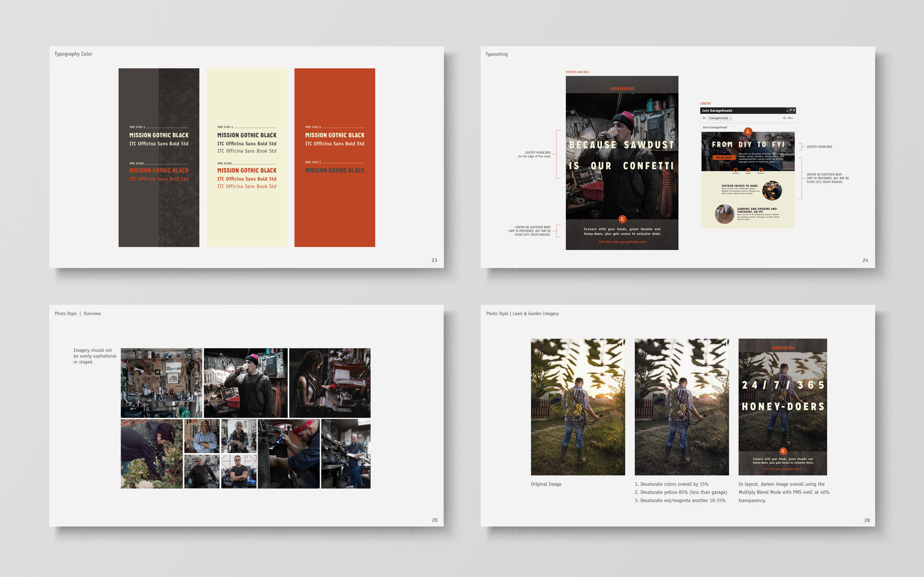Image resolution: width=924 pixels, height=577 pixels.
Task: Close the Join Garageheads email window
Action: coord(794,110)
